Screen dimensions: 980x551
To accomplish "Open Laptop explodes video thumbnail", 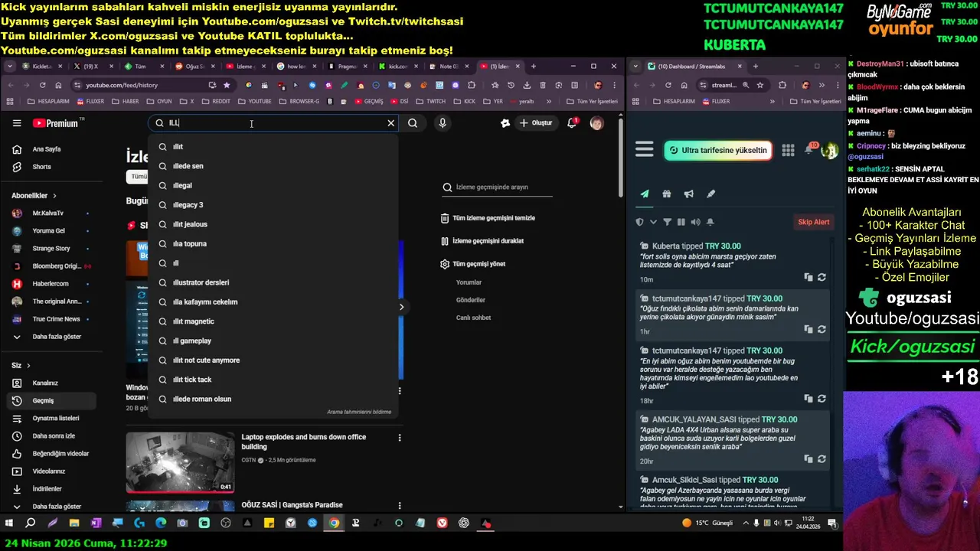I will pyautogui.click(x=180, y=462).
